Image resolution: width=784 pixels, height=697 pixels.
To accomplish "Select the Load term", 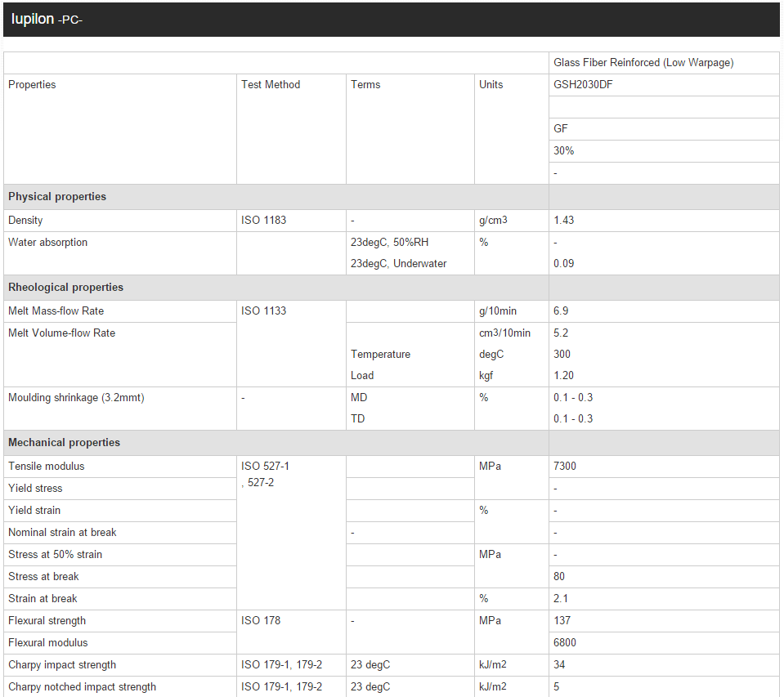I will click(362, 375).
